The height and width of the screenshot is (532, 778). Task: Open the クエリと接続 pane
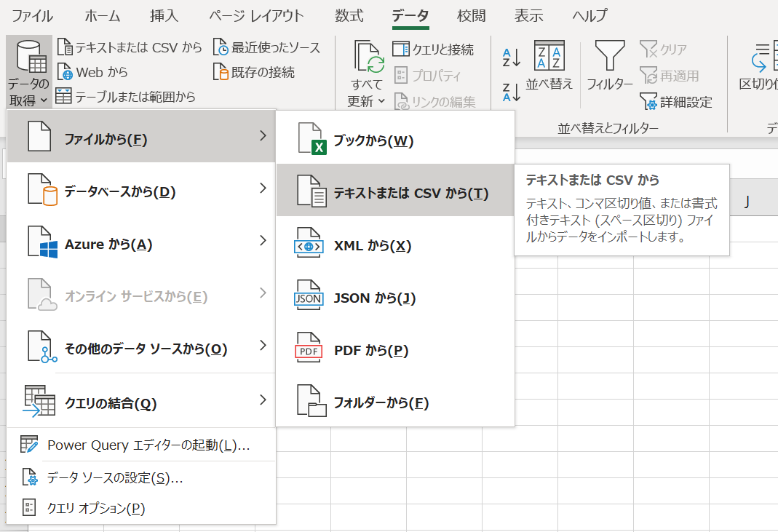coord(433,49)
